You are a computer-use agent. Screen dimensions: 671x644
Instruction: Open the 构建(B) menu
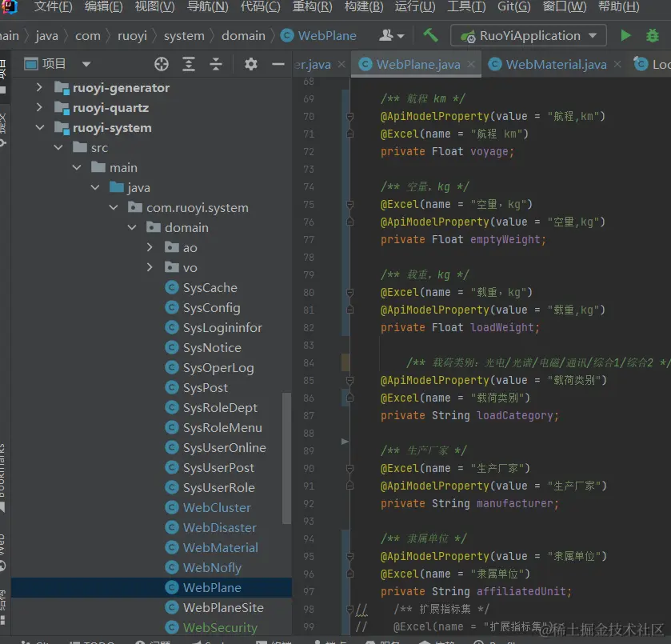(x=364, y=6)
